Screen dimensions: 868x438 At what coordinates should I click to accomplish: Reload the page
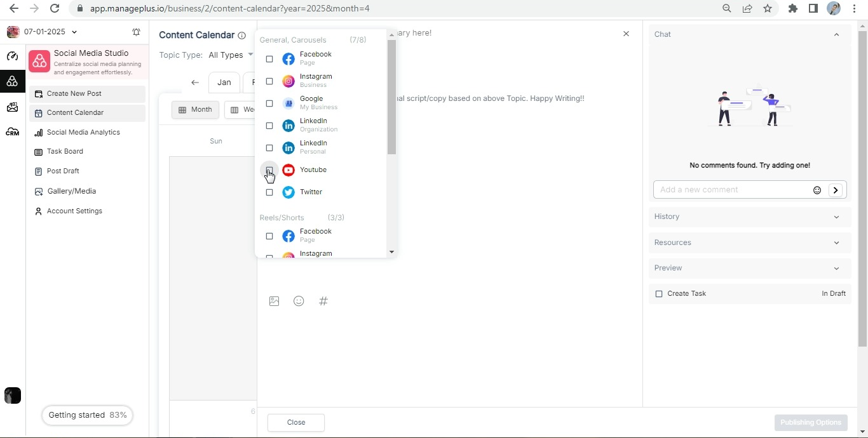point(55,8)
